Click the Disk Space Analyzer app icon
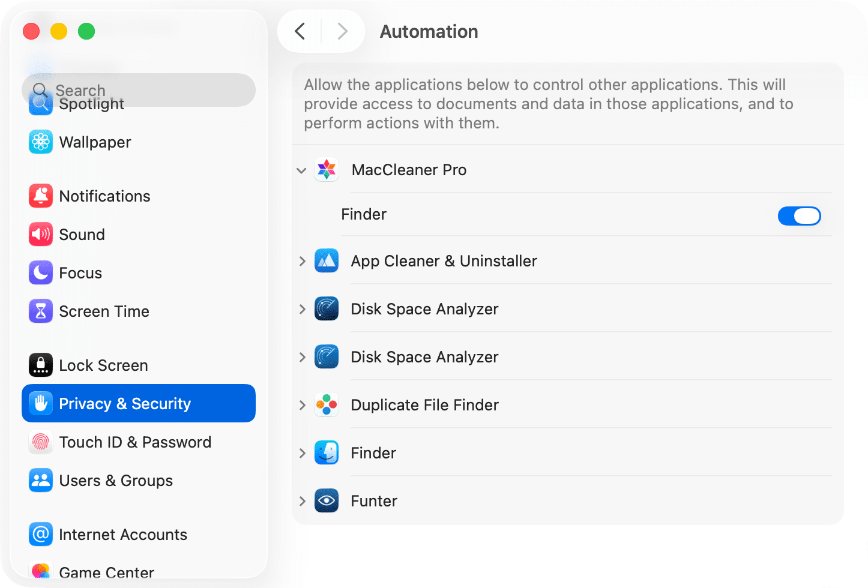This screenshot has width=868, height=588. point(327,309)
